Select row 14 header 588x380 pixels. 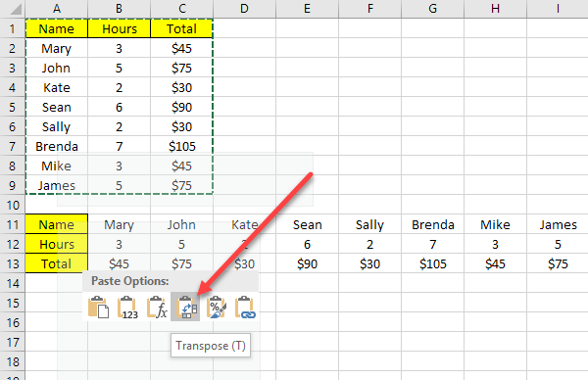pyautogui.click(x=13, y=283)
